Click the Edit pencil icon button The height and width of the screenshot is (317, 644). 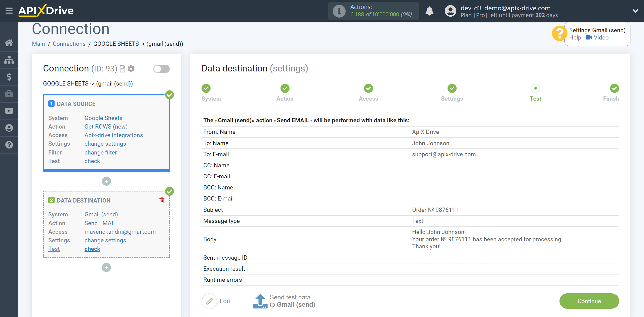pos(210,301)
